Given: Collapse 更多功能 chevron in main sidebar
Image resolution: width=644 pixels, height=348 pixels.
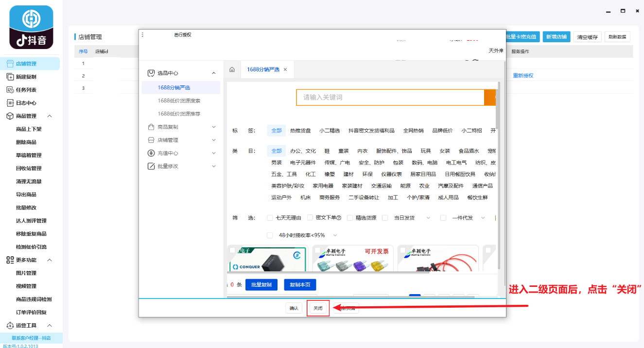Looking at the screenshot, I should pyautogui.click(x=50, y=260).
